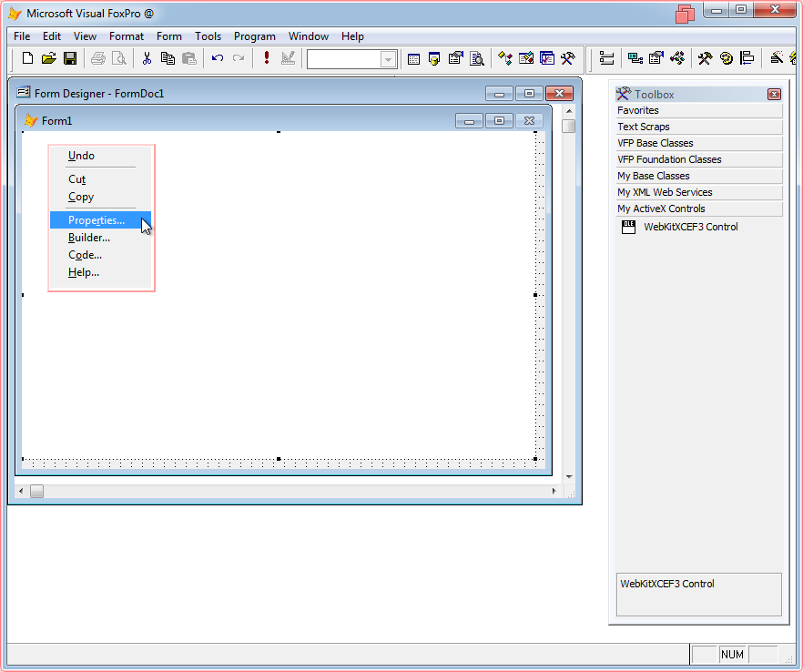Click the Form Designer vertical scrollbar down arrow
The height and width of the screenshot is (672, 803).
(x=569, y=477)
